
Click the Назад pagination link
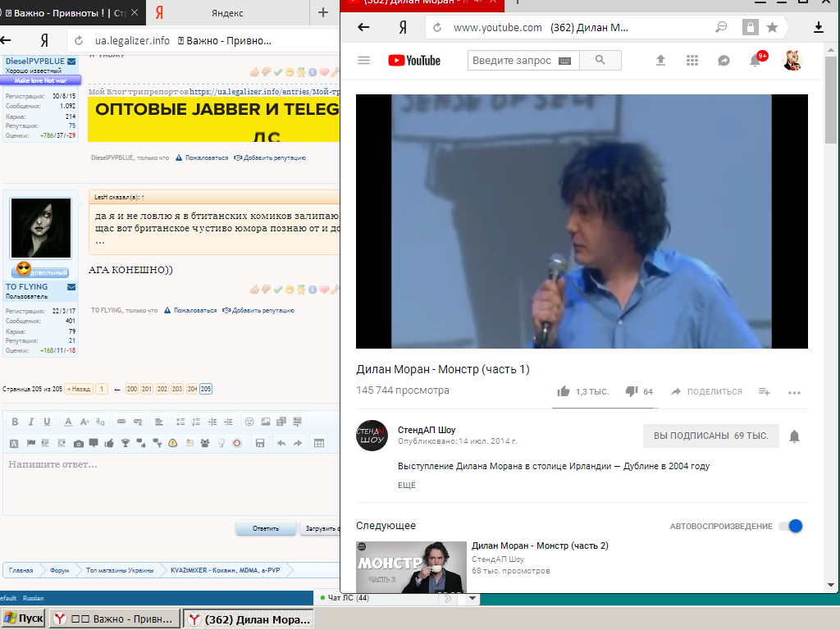coord(79,389)
